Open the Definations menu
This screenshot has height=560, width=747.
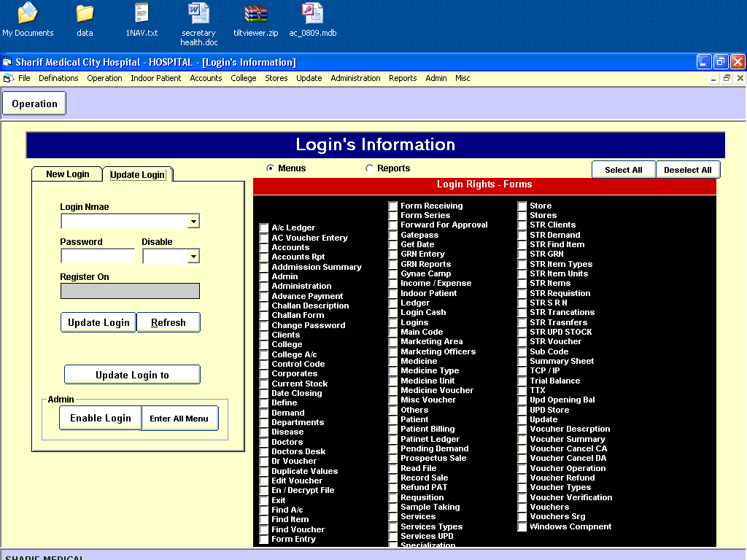[58, 78]
